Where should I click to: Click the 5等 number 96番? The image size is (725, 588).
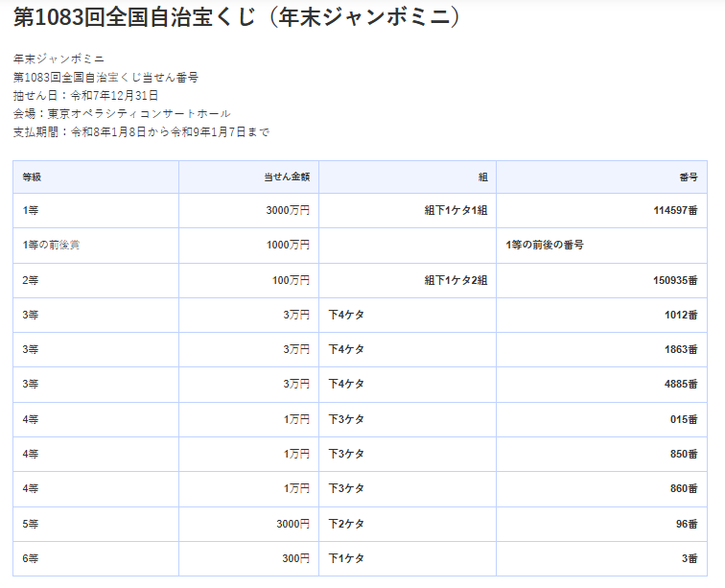(687, 524)
